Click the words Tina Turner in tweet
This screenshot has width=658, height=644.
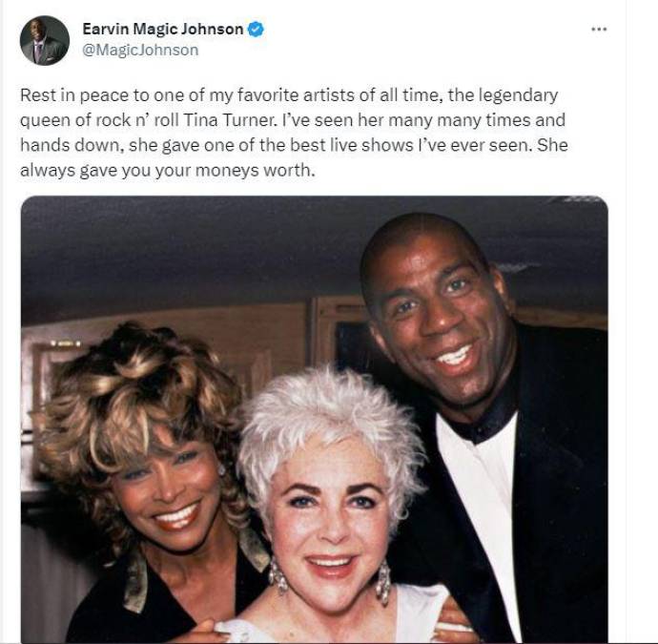pyautogui.click(x=230, y=120)
